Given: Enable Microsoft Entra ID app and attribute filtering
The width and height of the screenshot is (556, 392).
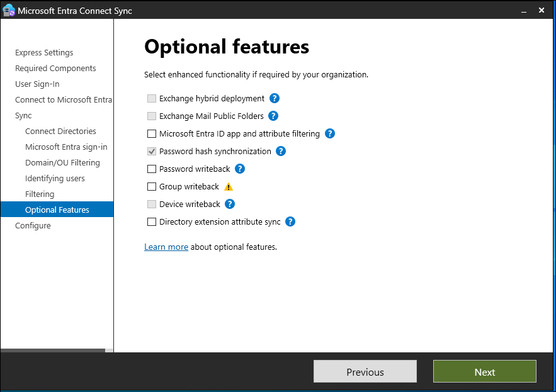Looking at the screenshot, I should point(151,134).
